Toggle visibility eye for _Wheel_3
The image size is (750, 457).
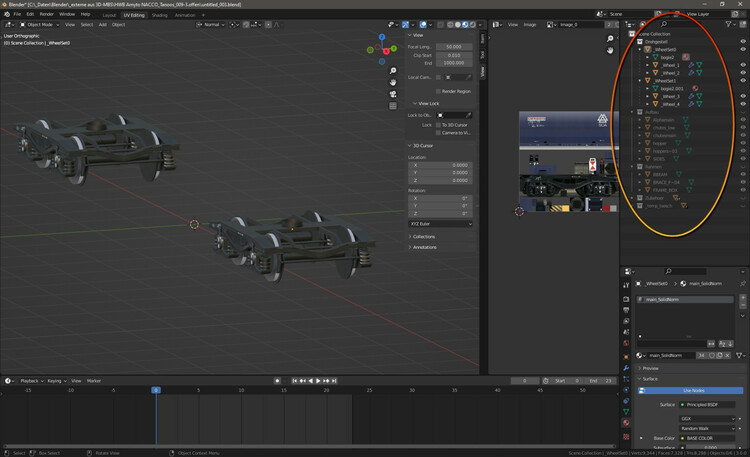[x=743, y=96]
